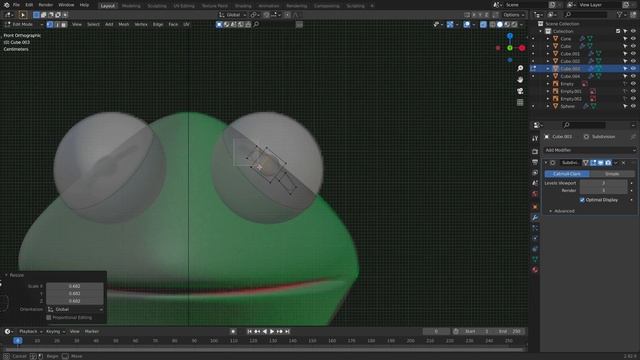Toggle modifier show in edit mode icon
The image size is (640, 360).
593,163
